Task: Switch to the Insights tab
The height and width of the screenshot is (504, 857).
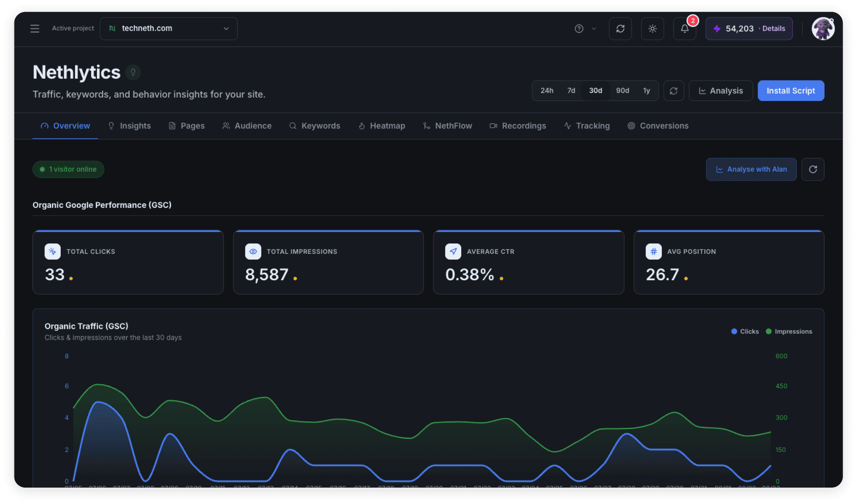Action: pyautogui.click(x=130, y=126)
